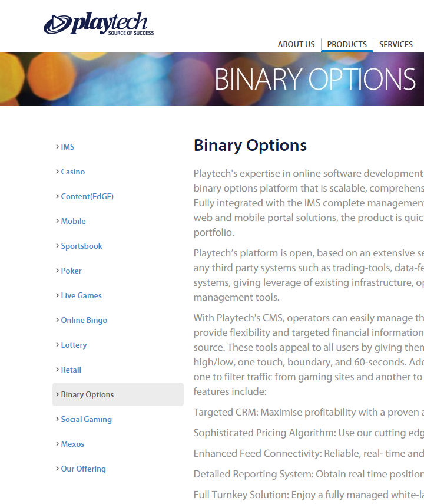The width and height of the screenshot is (424, 504).
Task: Open the Retail sidebar link
Action: [x=71, y=370]
